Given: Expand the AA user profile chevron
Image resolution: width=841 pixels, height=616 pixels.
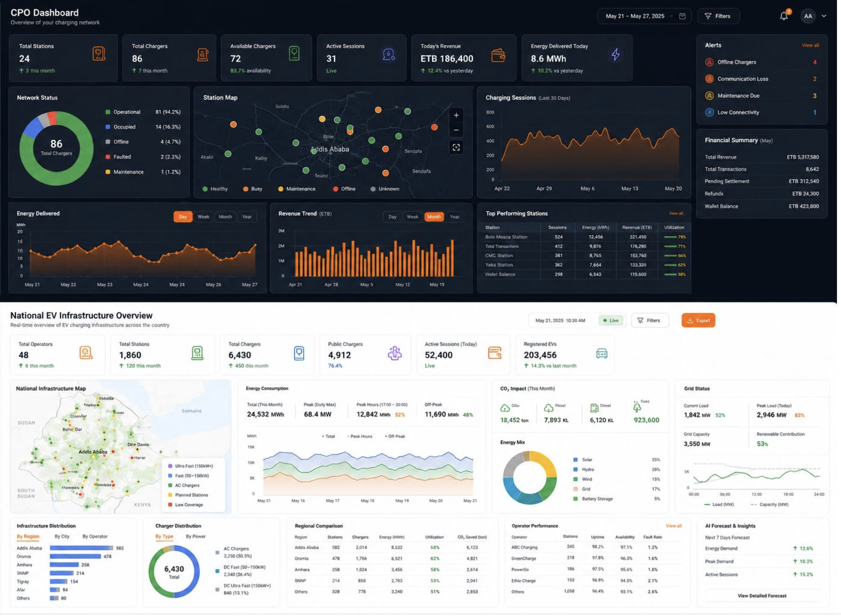Looking at the screenshot, I should point(824,16).
